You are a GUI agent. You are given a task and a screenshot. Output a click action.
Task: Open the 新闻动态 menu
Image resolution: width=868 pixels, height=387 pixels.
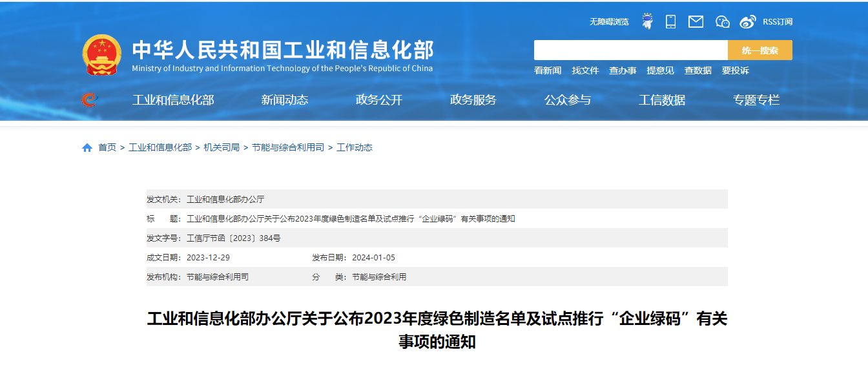point(284,100)
